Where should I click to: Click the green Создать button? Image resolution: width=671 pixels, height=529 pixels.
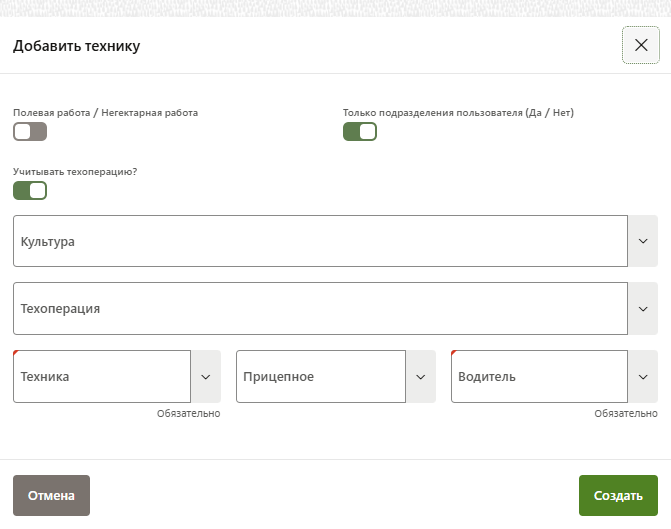618,495
